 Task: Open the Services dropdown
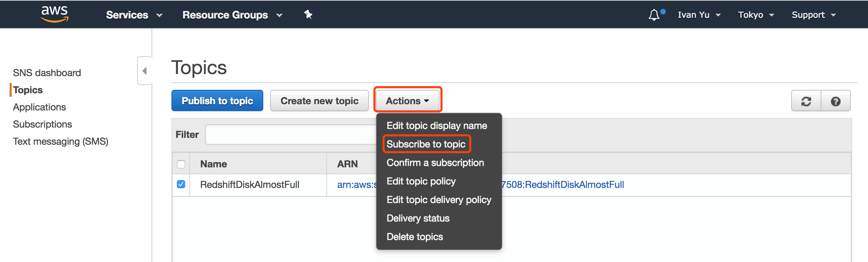(134, 15)
